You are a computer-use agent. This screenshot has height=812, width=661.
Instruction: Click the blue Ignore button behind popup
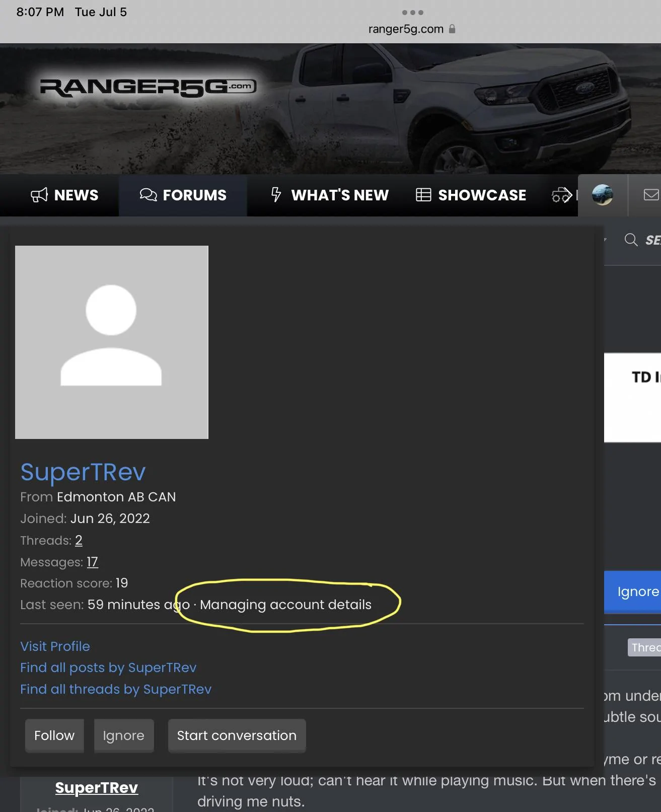click(x=633, y=592)
